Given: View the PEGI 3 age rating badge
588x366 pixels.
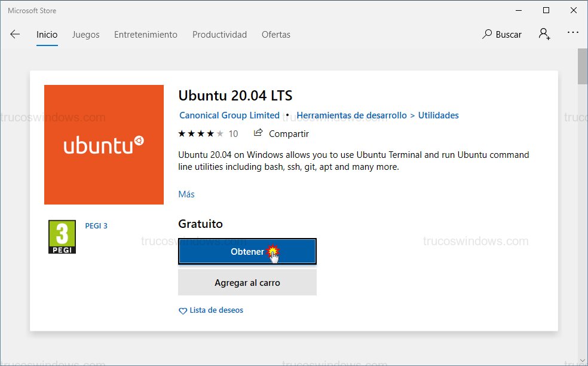Looking at the screenshot, I should [62, 236].
